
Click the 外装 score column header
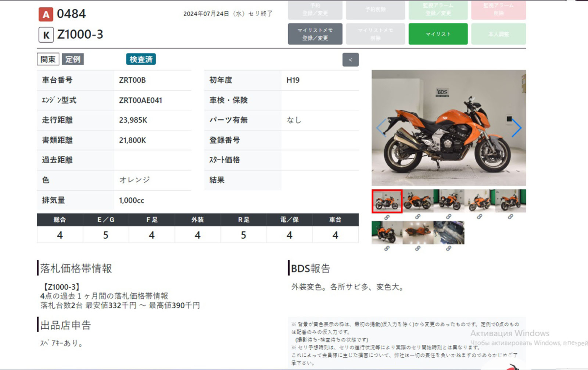click(197, 220)
